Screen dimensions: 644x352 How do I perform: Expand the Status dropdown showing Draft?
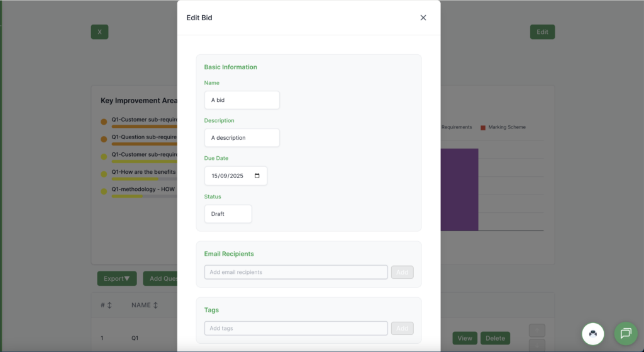(228, 214)
